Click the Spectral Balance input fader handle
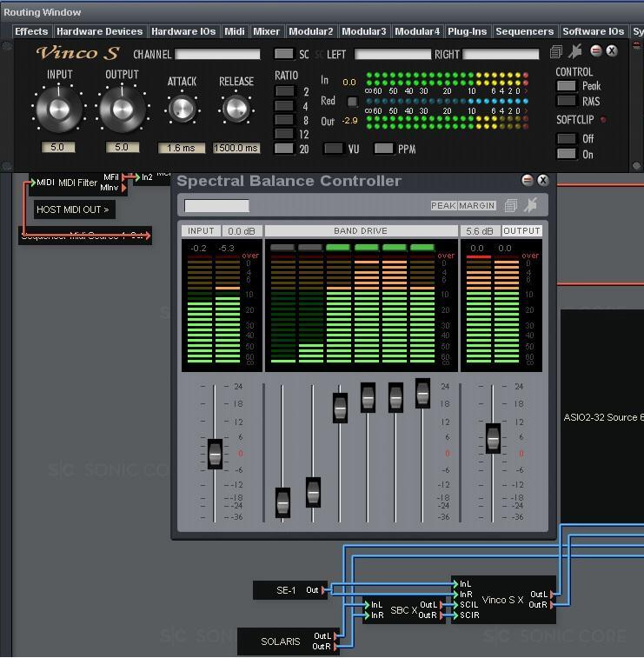 (215, 454)
